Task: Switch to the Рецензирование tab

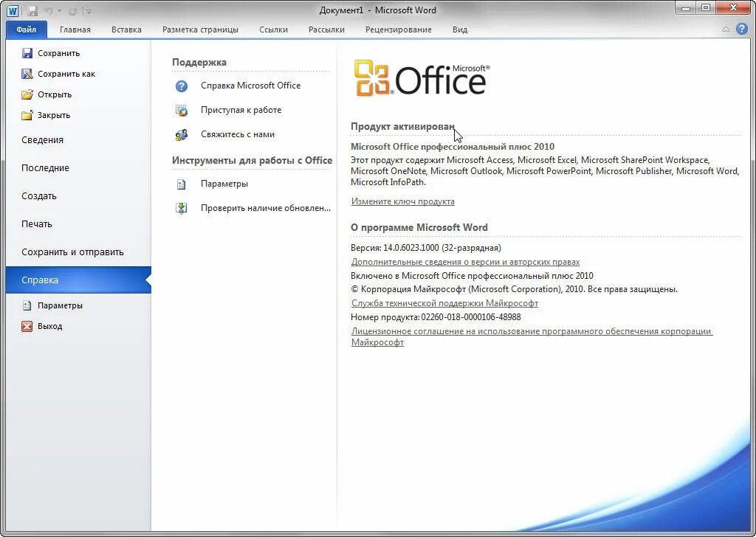Action: tap(398, 30)
